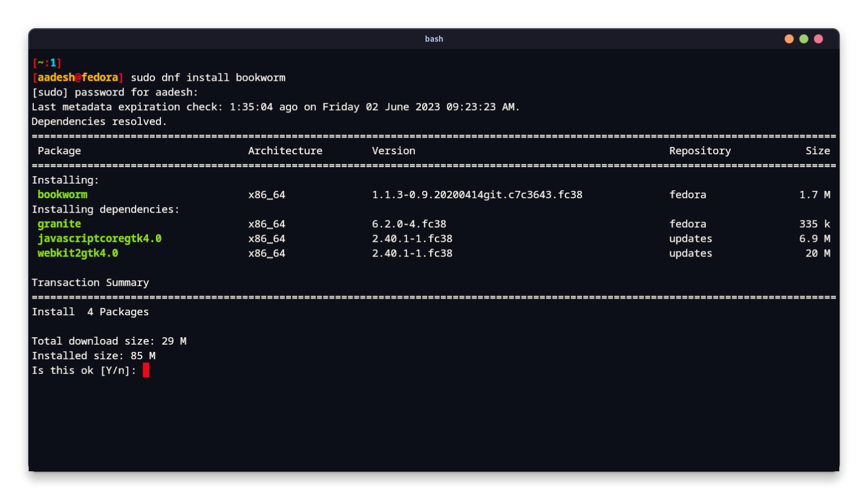Viewport: 868px width, 500px height.
Task: Click the updates repository label for webkit2gtk4.0
Action: [x=691, y=253]
